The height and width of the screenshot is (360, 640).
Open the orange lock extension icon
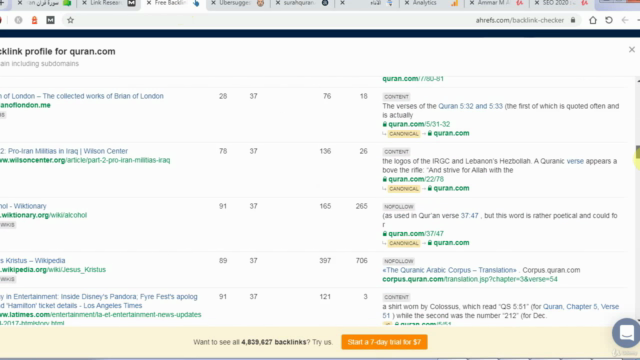tap(34, 20)
